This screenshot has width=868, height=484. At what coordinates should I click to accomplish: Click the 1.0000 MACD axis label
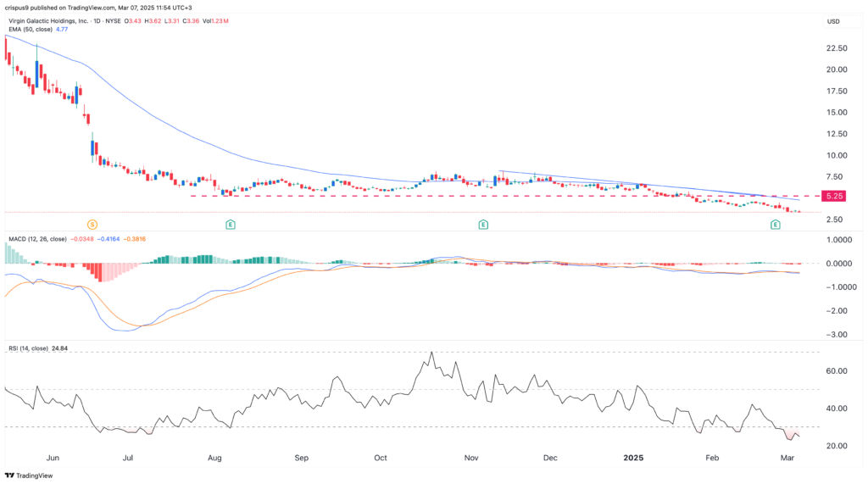click(839, 240)
